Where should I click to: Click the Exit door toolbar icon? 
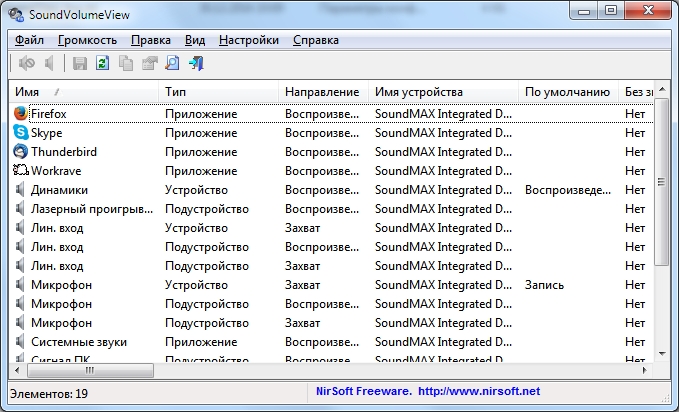tap(196, 63)
